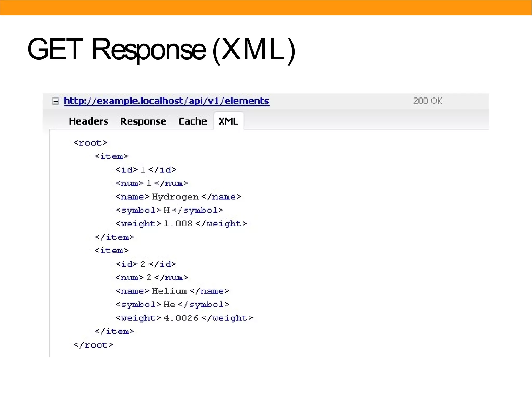Click the <num>2</num> line
The width and height of the screenshot is (532, 399).
tap(152, 278)
